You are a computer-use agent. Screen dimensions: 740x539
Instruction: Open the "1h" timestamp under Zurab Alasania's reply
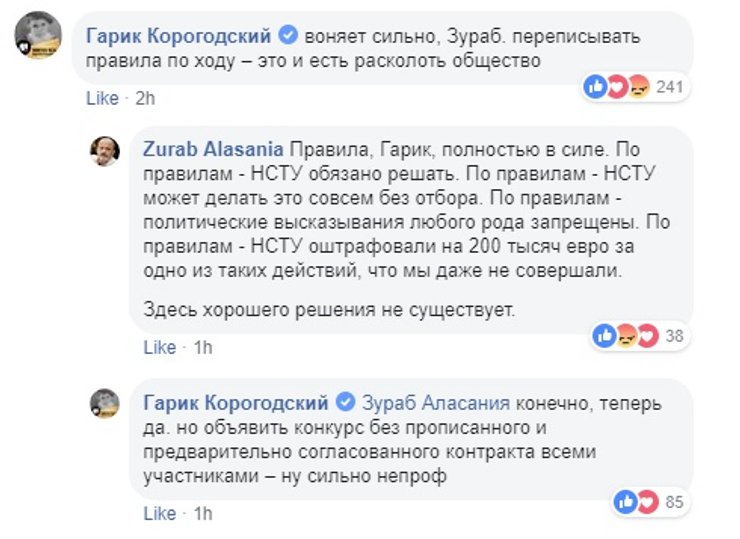[201, 347]
